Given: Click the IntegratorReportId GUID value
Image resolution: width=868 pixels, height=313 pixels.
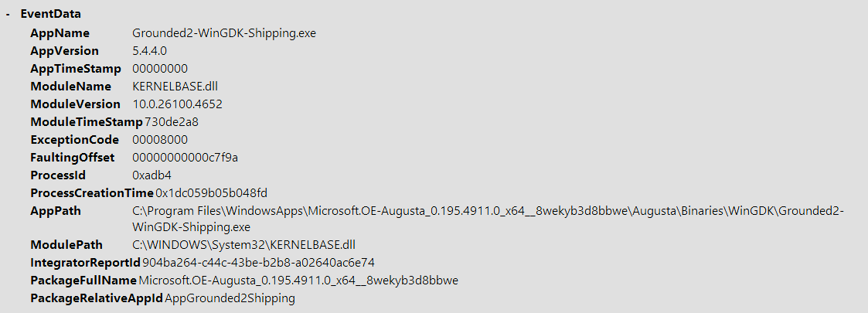Looking at the screenshot, I should pyautogui.click(x=258, y=263).
